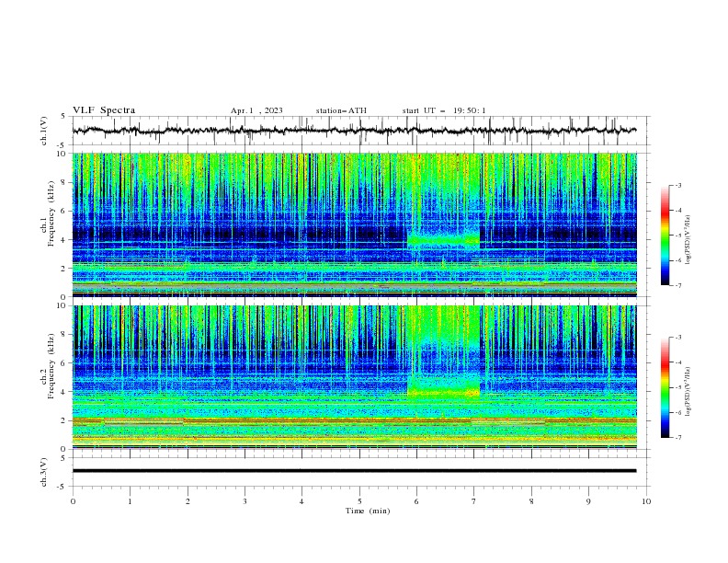Click the Time axis tick label "8"

(x=531, y=501)
